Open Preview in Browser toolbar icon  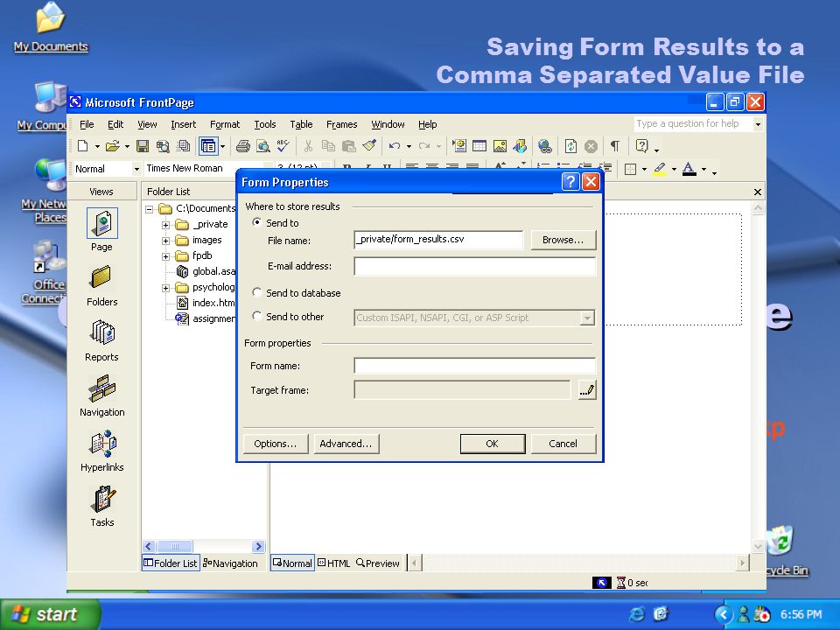coord(263,146)
